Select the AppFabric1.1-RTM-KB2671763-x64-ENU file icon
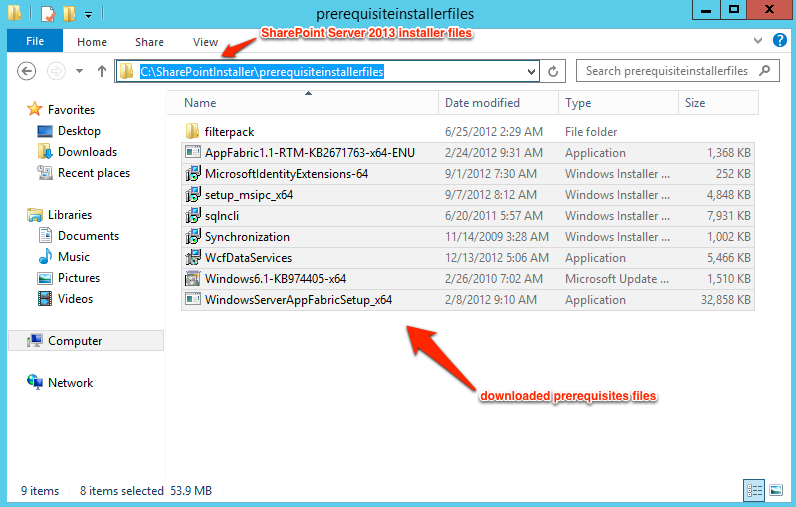The width and height of the screenshot is (796, 507). (192, 152)
